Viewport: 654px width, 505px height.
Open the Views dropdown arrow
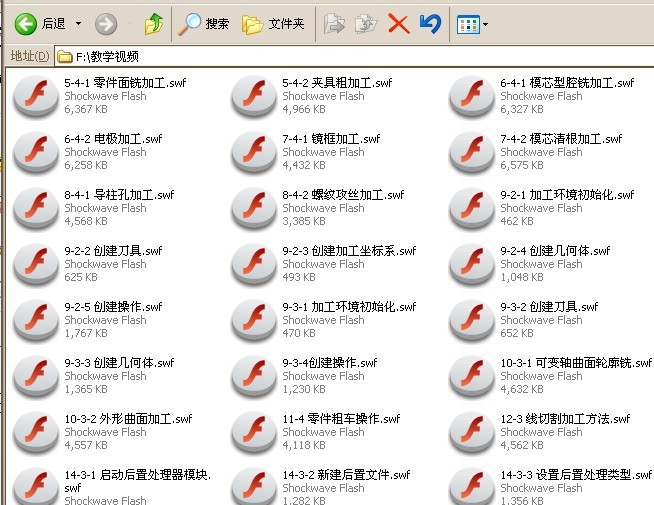(x=485, y=24)
